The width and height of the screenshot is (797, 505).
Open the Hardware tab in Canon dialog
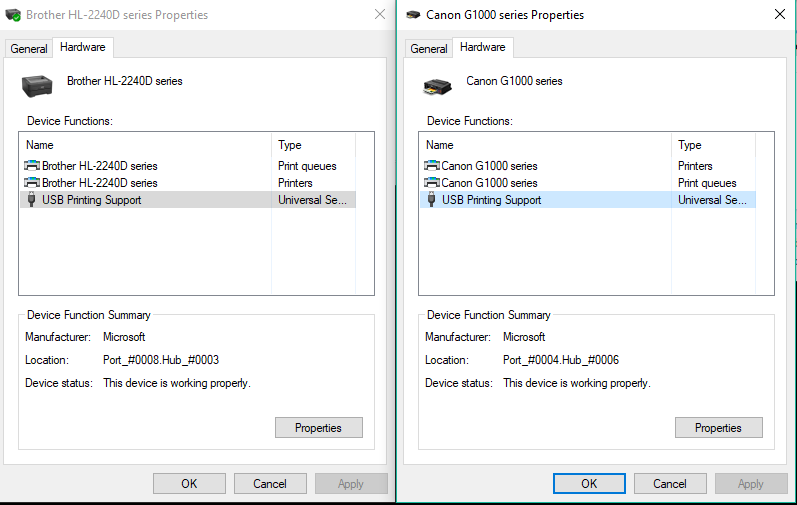[482, 47]
